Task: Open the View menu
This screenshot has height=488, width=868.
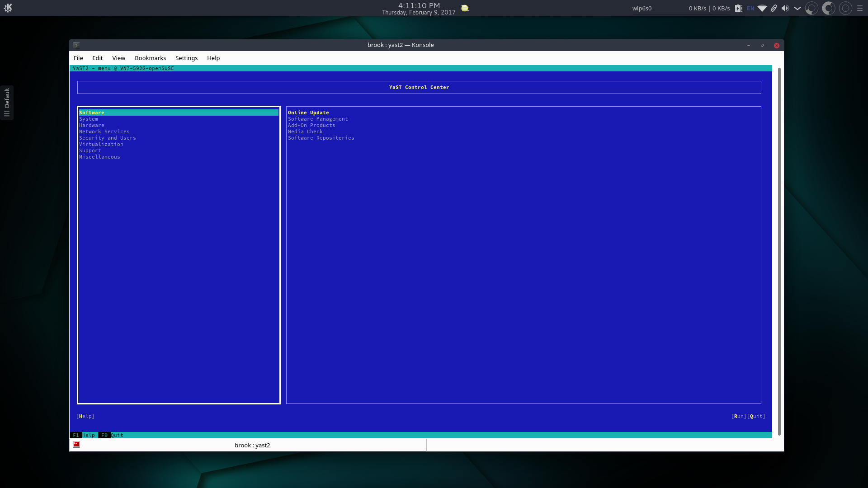Action: tap(118, 58)
